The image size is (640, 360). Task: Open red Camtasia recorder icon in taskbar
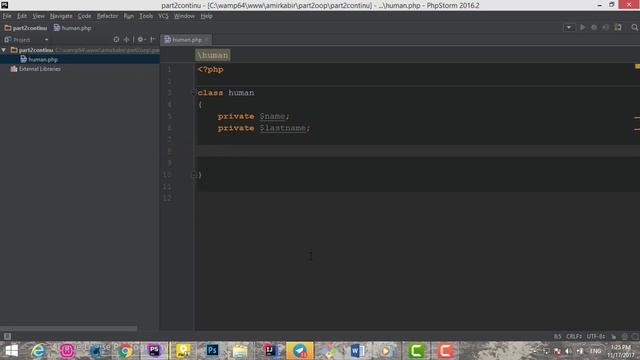pyautogui.click(x=445, y=351)
